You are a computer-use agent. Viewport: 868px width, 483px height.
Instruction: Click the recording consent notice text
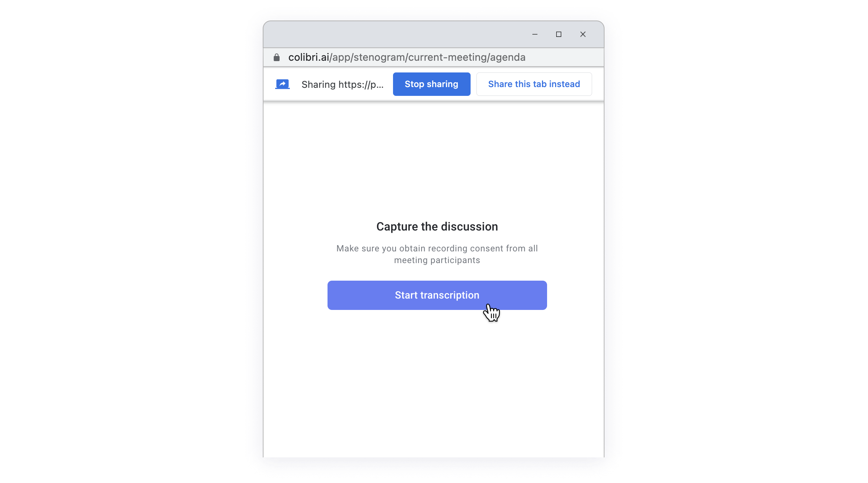tap(437, 249)
